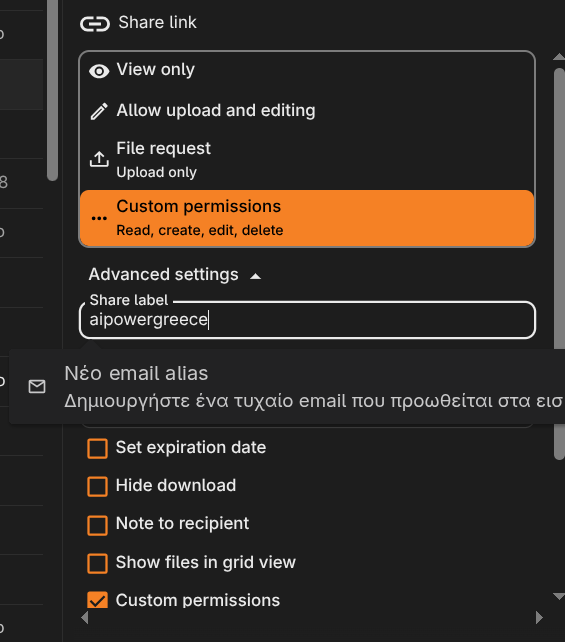Click the sharing panel vertical scrollbar thumb
Screen dimensions: 565x642
(559, 264)
